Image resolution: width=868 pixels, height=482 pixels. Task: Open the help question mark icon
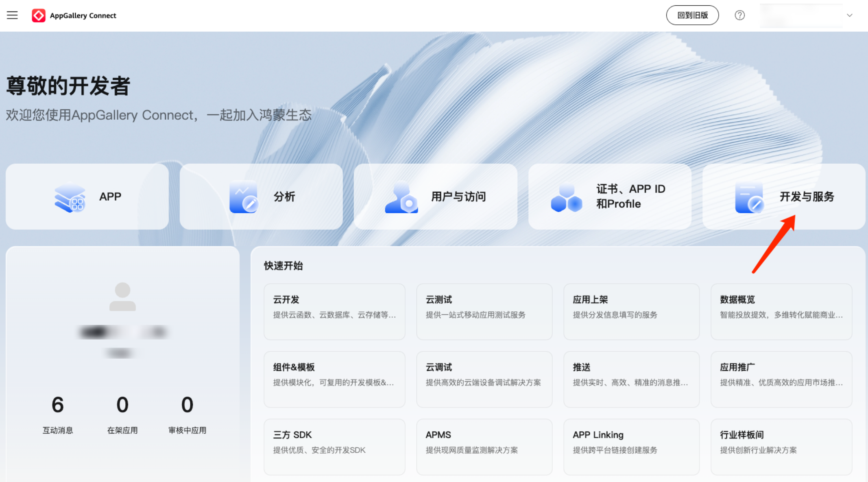[739, 15]
